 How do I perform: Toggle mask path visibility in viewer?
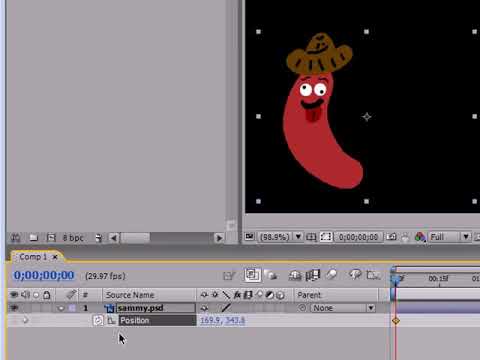point(326,237)
